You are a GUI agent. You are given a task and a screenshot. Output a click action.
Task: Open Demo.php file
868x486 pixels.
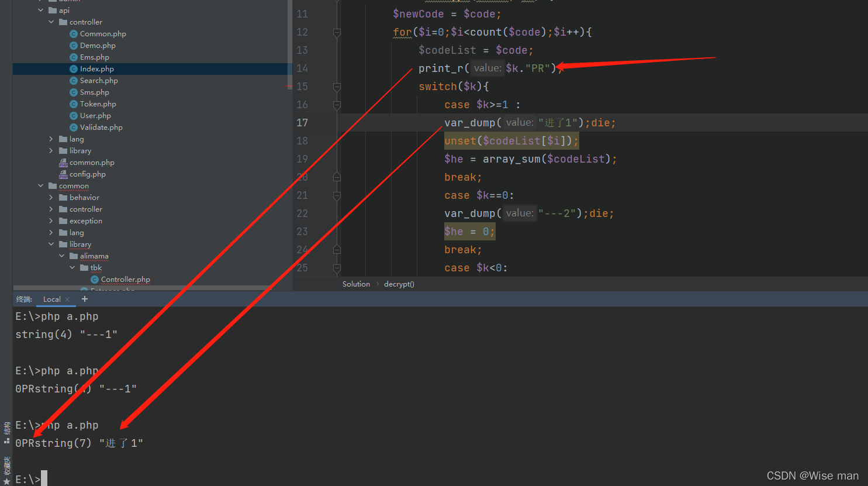click(x=98, y=46)
